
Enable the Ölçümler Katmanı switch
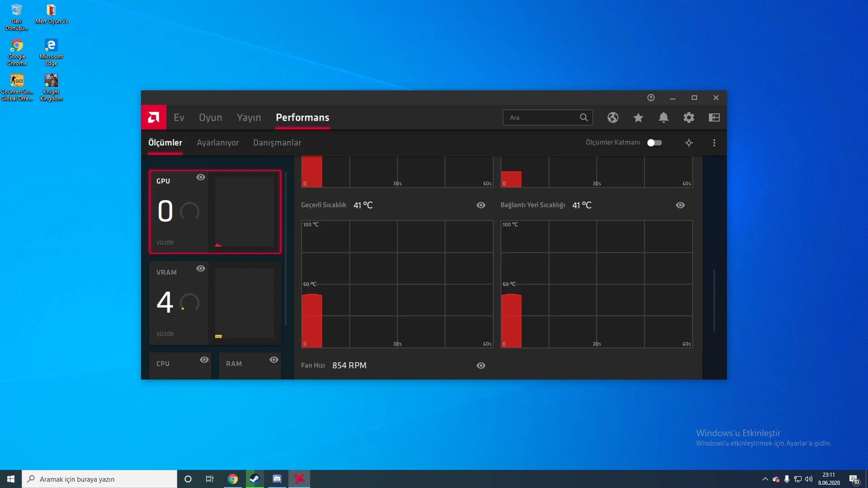click(654, 143)
